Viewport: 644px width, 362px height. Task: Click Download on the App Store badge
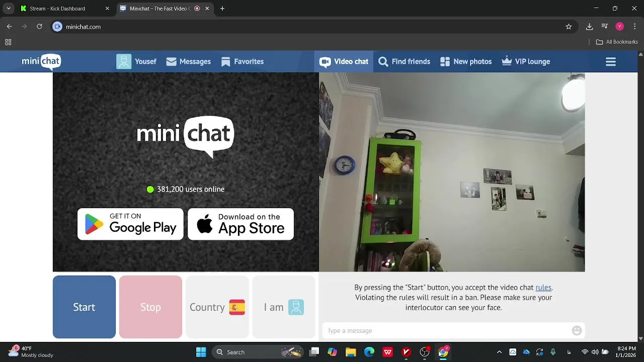point(240,224)
